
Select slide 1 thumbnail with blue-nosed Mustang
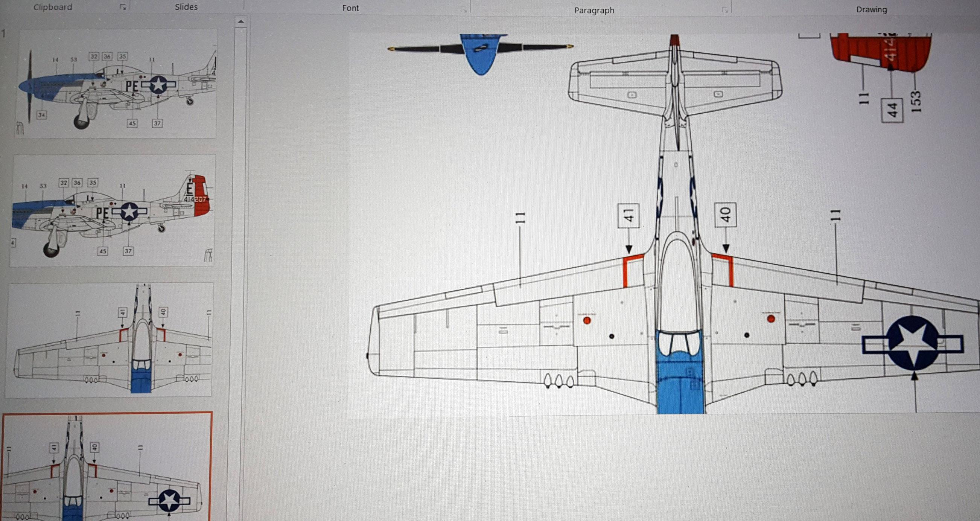(116, 83)
